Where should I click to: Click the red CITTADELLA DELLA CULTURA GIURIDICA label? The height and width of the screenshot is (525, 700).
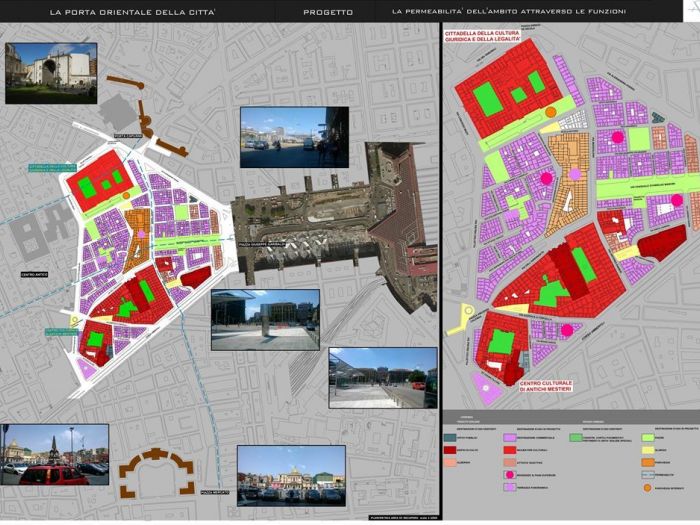point(482,36)
